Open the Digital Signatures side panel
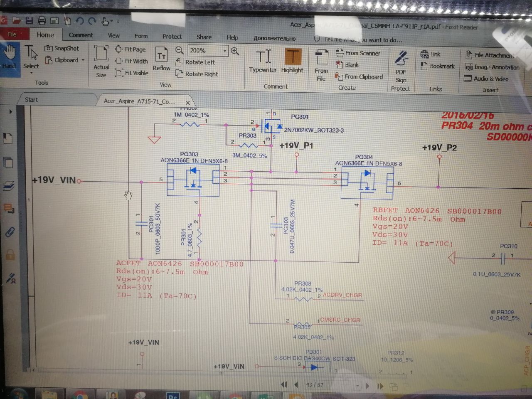Image resolution: width=532 pixels, height=399 pixels. click(x=11, y=278)
